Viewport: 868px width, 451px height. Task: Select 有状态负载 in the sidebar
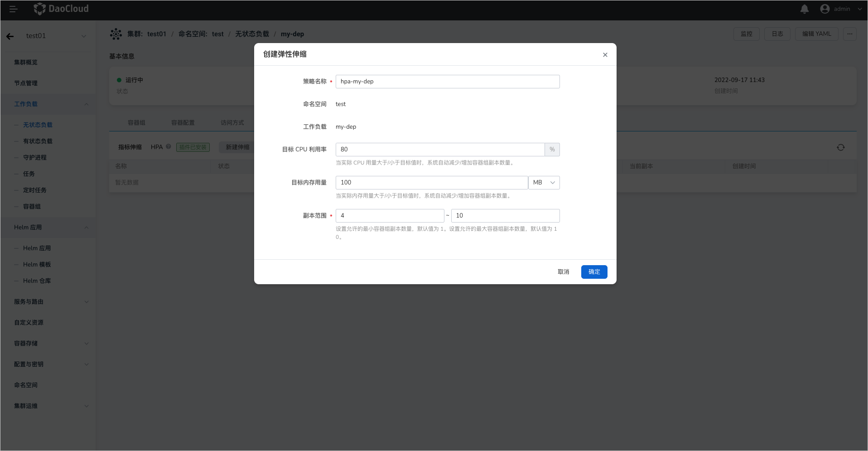(x=38, y=141)
